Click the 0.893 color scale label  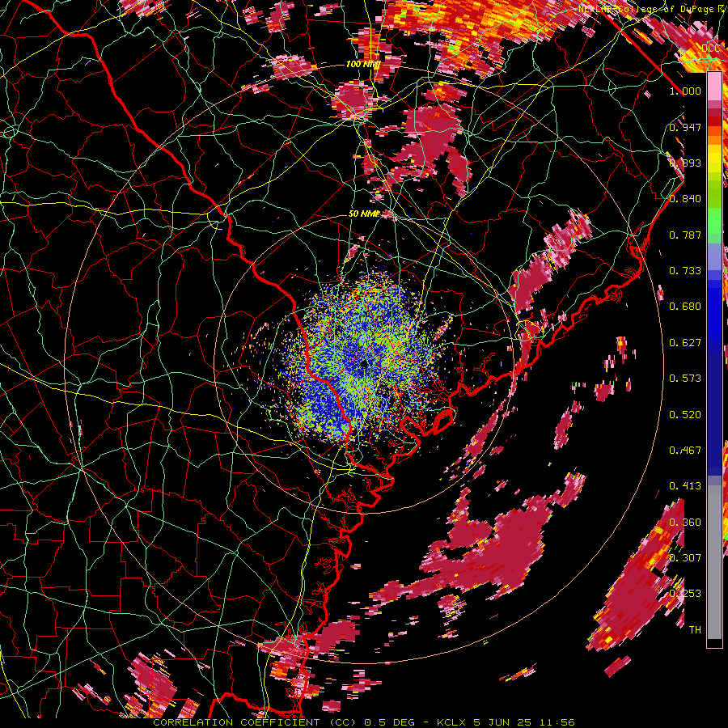685,163
